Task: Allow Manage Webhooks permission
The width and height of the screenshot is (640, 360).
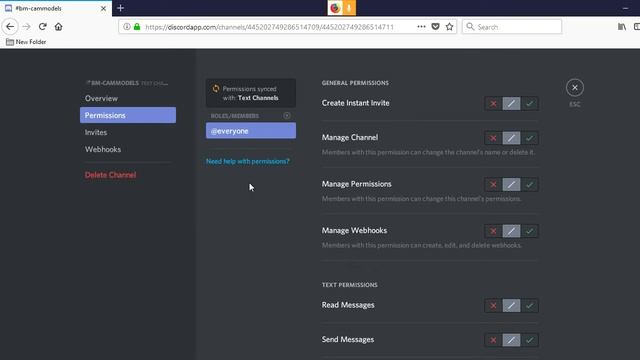Action: coord(529,231)
